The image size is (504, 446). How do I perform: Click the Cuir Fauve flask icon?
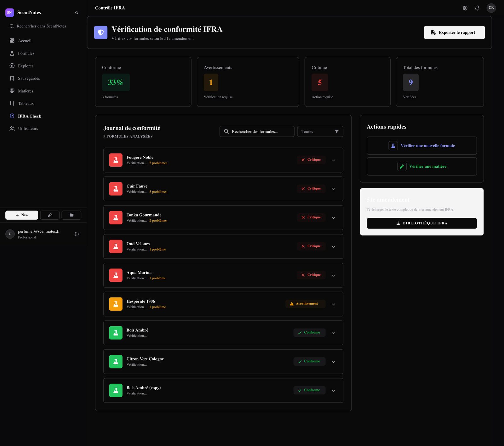click(116, 189)
